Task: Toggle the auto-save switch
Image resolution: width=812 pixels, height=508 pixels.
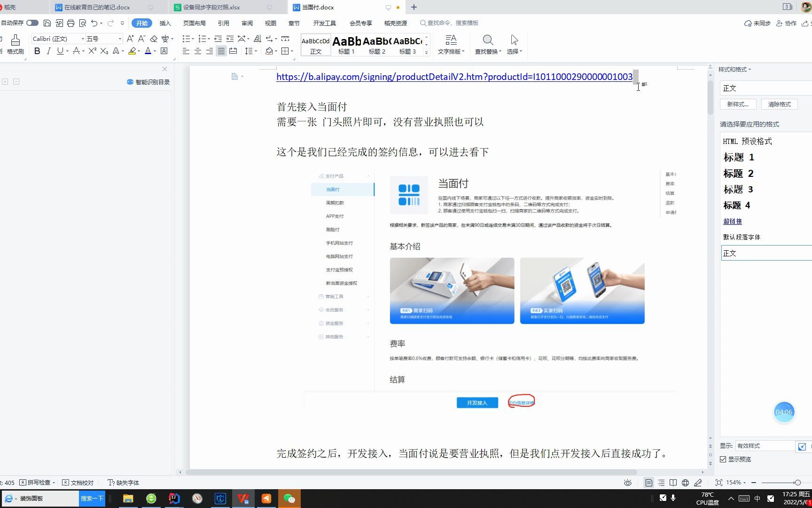Action: [32, 23]
